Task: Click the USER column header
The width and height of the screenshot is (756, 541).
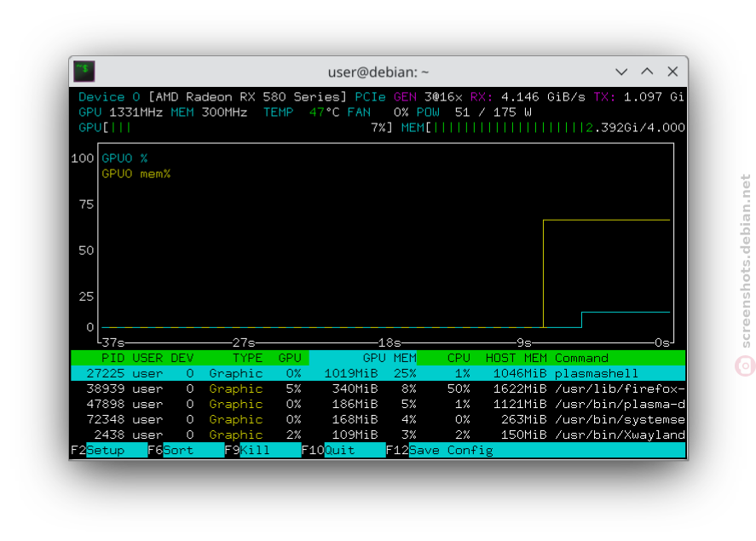Action: click(147, 358)
